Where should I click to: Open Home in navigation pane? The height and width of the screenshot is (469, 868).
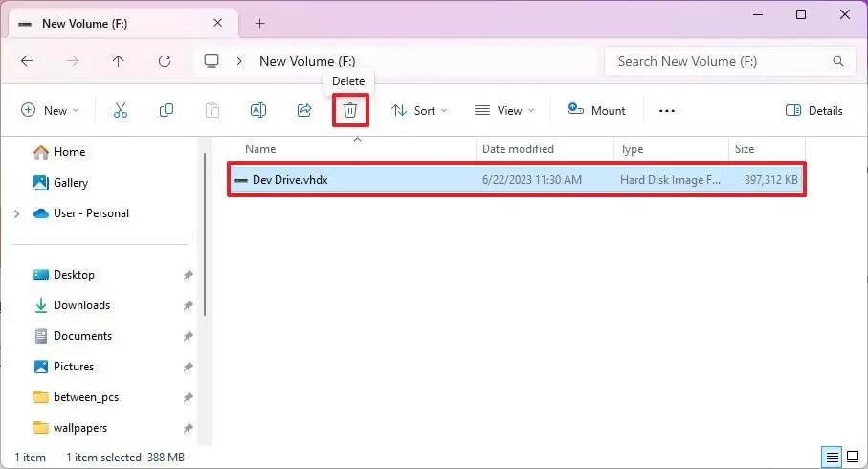58,152
